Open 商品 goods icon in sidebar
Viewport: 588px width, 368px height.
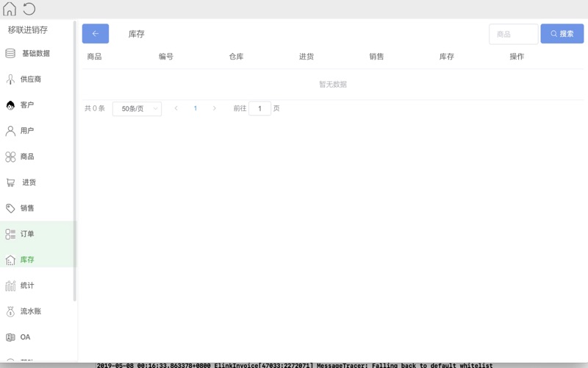click(x=10, y=157)
